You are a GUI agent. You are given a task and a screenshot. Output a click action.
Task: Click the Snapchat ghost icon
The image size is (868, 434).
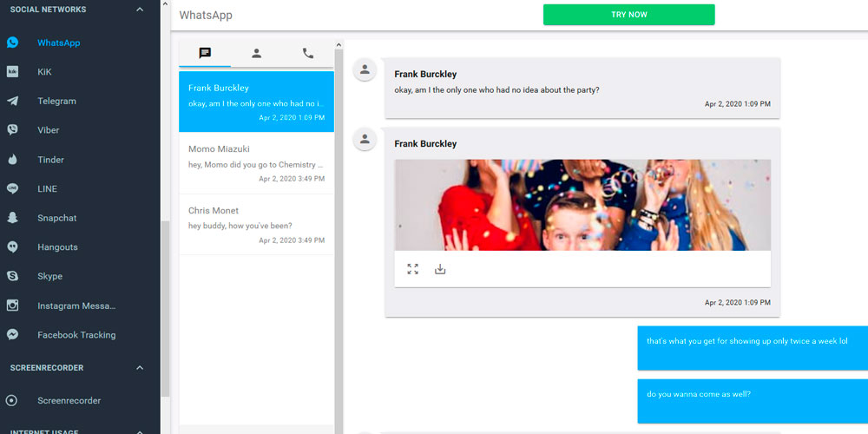pos(12,218)
